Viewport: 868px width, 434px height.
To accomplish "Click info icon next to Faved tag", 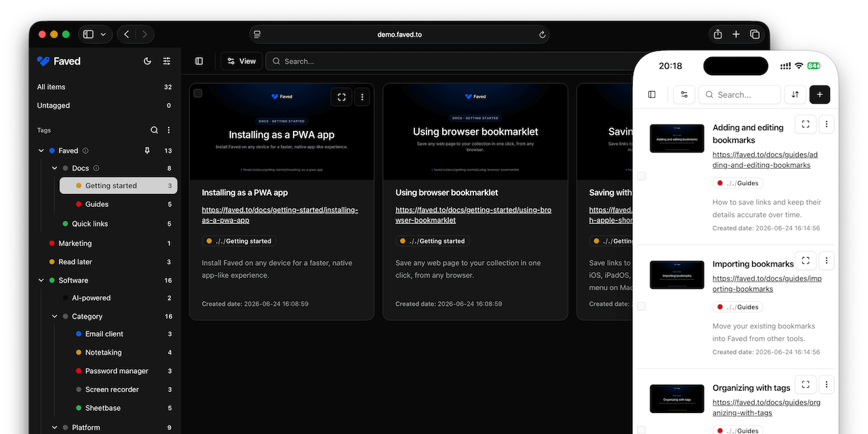I will click(x=85, y=151).
